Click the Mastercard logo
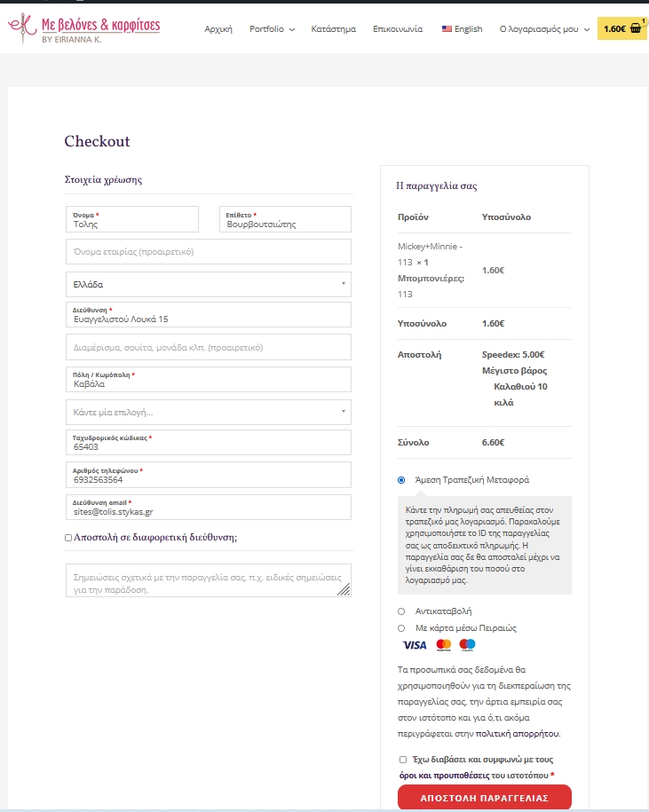Screen dimensions: 649x812 coord(444,645)
